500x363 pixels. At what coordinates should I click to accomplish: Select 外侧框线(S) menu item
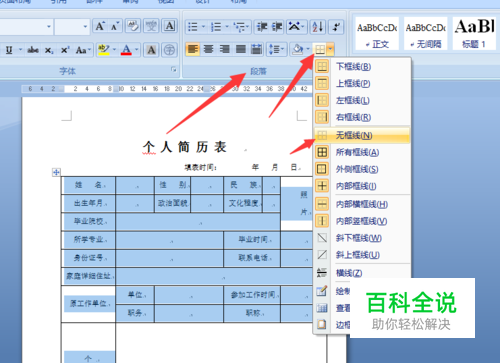click(x=362, y=169)
